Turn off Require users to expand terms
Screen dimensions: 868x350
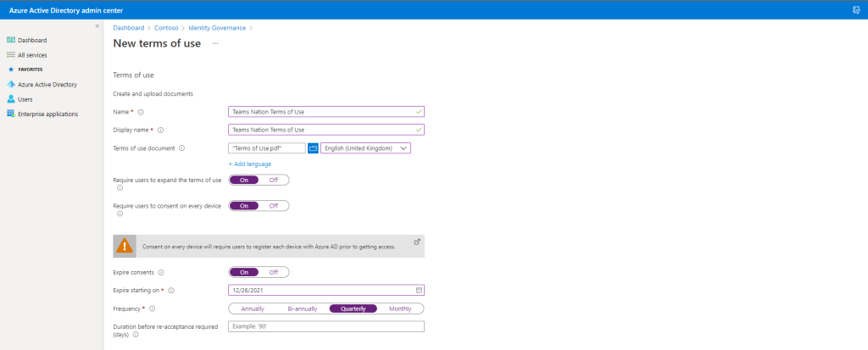(x=273, y=180)
